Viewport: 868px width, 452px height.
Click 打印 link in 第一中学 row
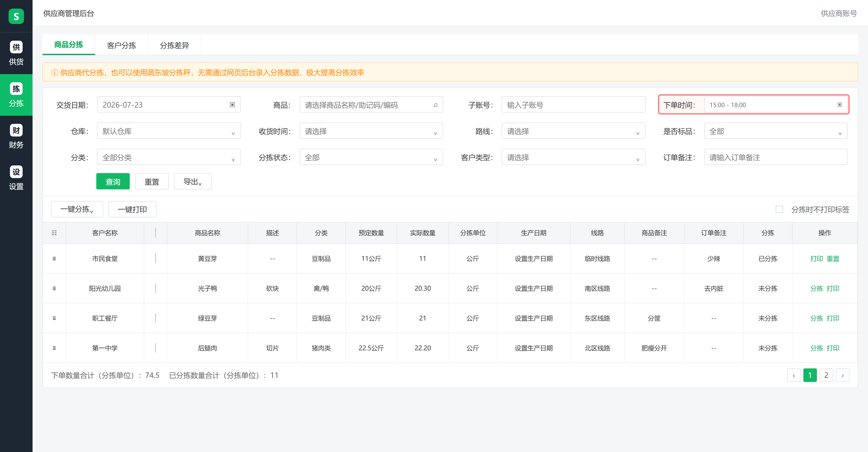tap(833, 348)
